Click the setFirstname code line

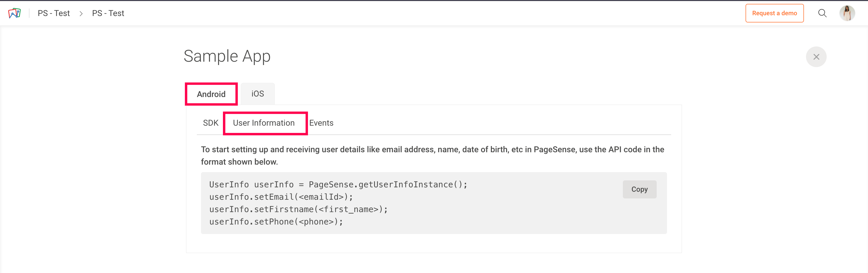(x=298, y=209)
